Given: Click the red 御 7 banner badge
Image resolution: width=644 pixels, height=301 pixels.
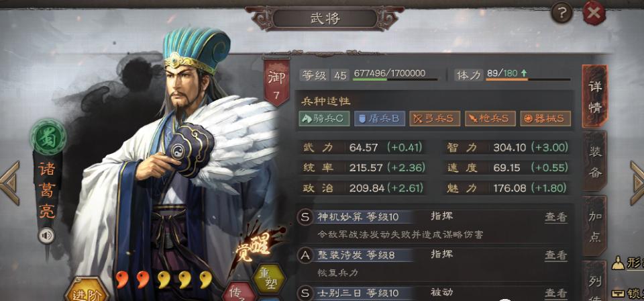Looking at the screenshot, I should [x=276, y=81].
